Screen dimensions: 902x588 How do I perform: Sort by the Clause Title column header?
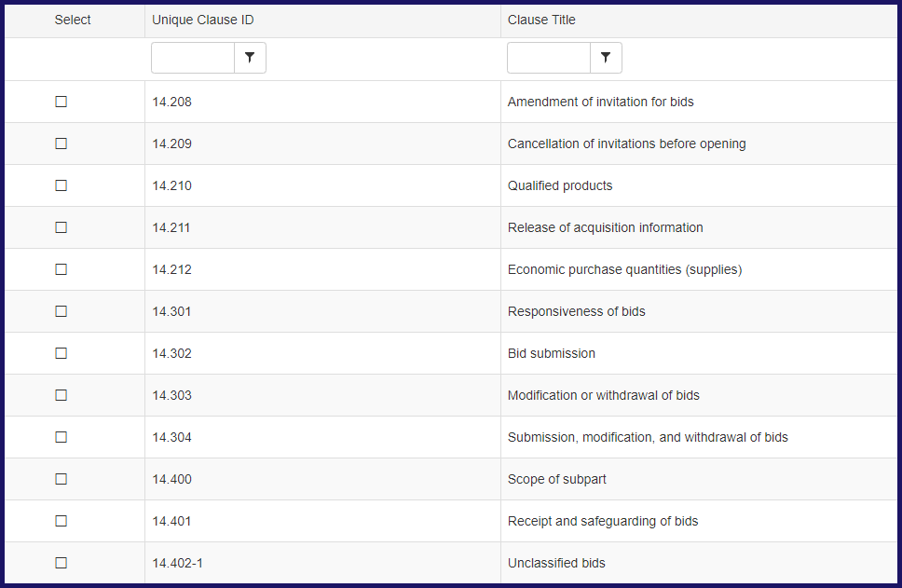[540, 20]
